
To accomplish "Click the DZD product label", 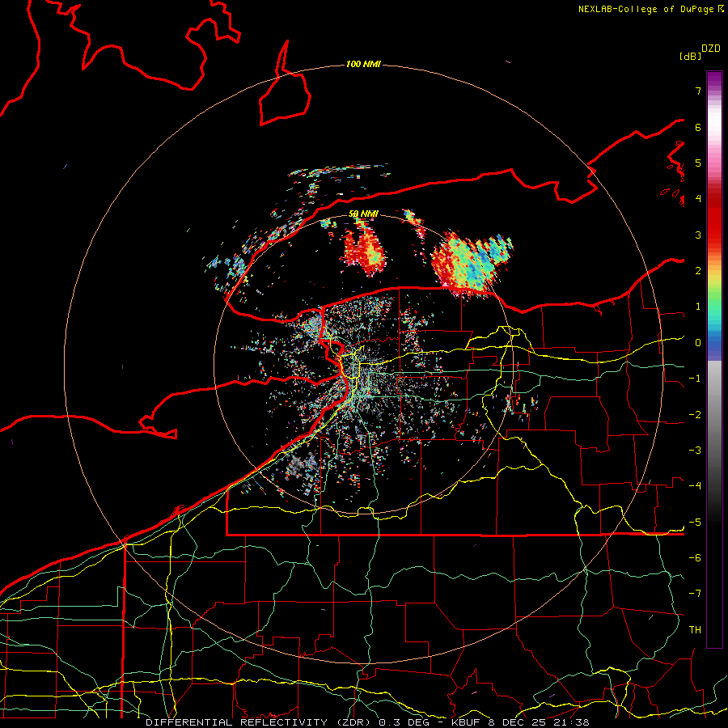I will tap(711, 49).
